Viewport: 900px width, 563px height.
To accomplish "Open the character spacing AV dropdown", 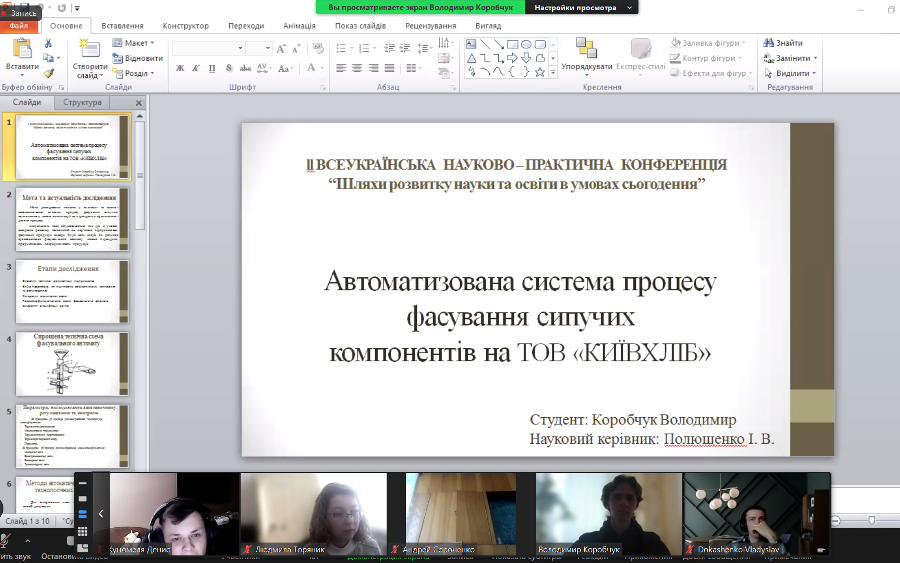I will tap(263, 68).
